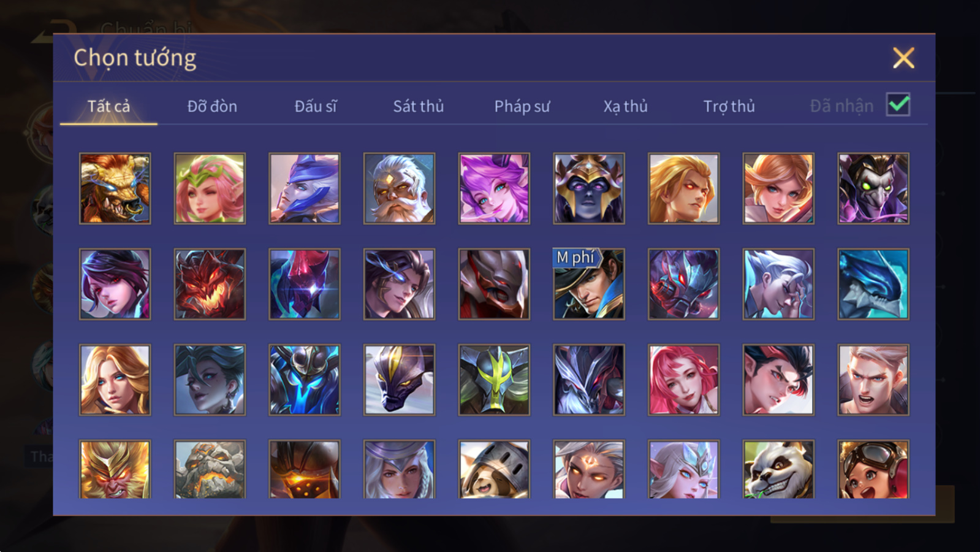Select the red demon-faced hero portrait
980x552 pixels.
(x=210, y=284)
